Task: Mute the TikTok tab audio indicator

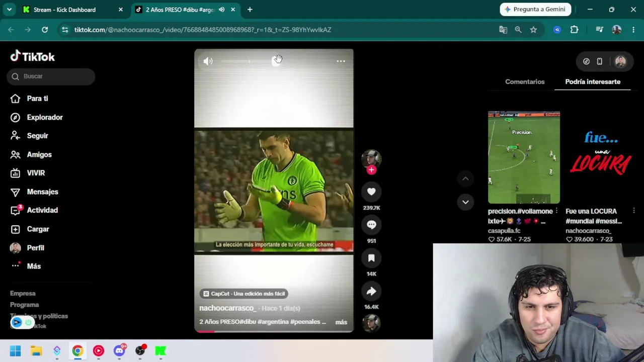Action: (221, 10)
